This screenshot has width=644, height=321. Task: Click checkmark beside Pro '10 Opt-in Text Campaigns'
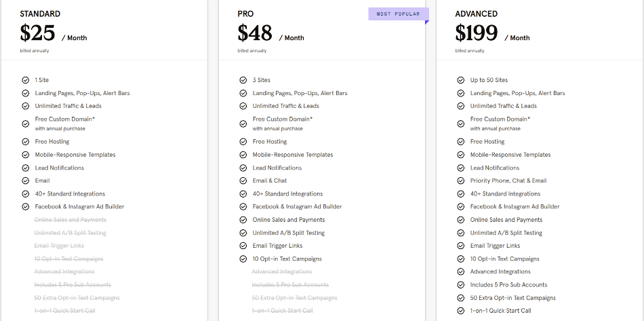[x=243, y=259]
